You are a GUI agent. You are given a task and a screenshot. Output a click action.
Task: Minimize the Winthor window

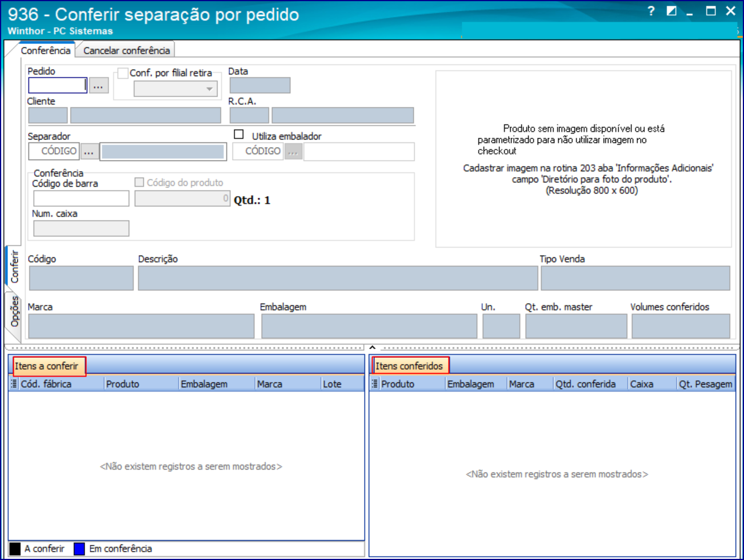690,13
